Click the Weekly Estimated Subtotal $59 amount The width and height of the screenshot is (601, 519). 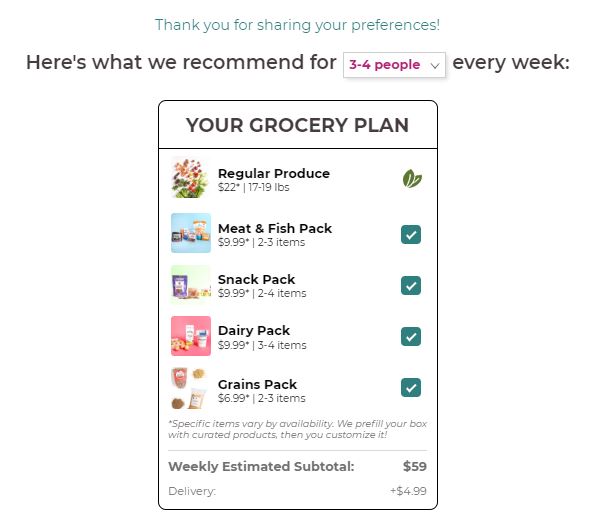pyautogui.click(x=414, y=466)
